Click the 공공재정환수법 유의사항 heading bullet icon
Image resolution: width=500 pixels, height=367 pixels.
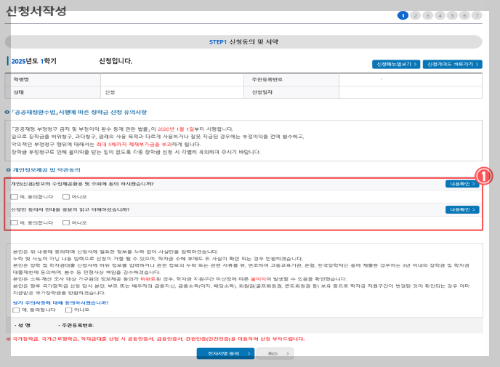coord(7,112)
